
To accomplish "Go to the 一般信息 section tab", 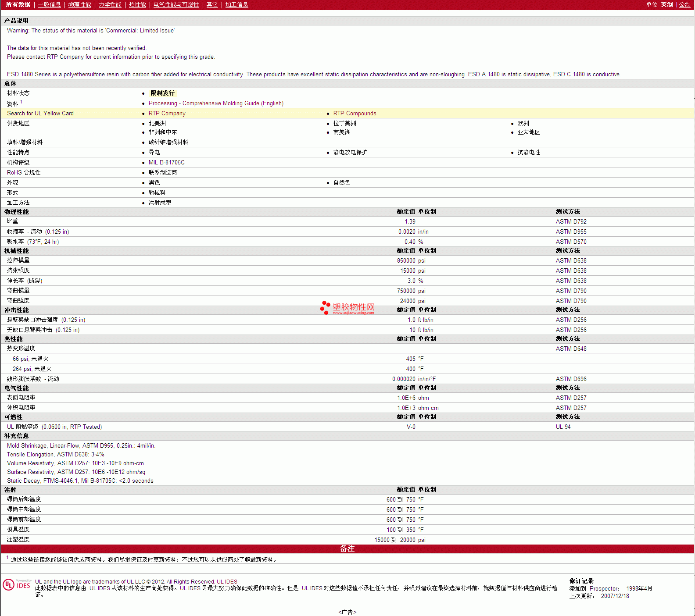I will 49,5.
